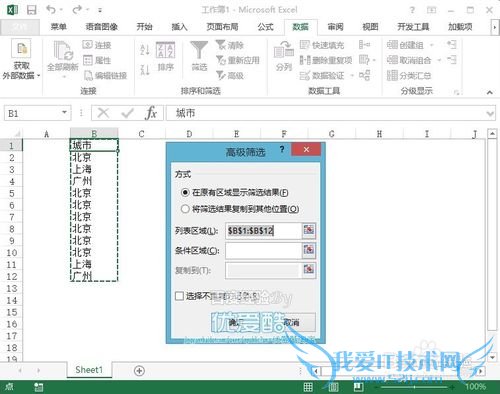The height and width of the screenshot is (394, 500).
Task: Click the formula bar showing 城市
Action: [x=327, y=113]
